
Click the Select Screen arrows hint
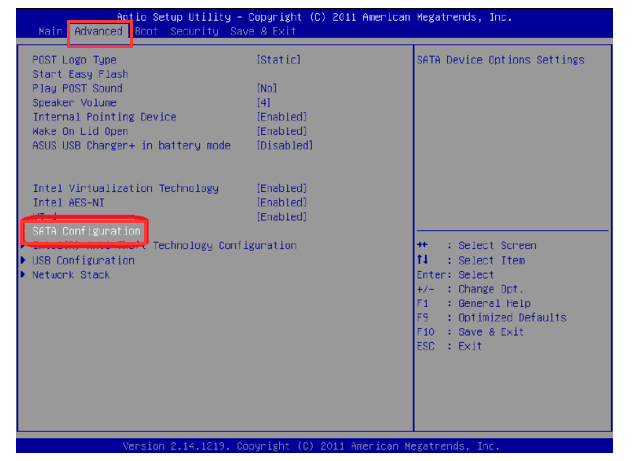477,245
